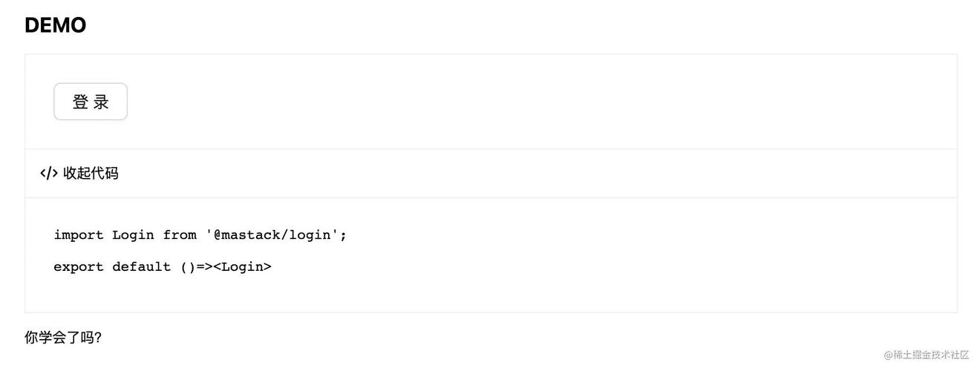The height and width of the screenshot is (371, 980).
Task: Click the 'default' keyword in code
Action: 142,267
